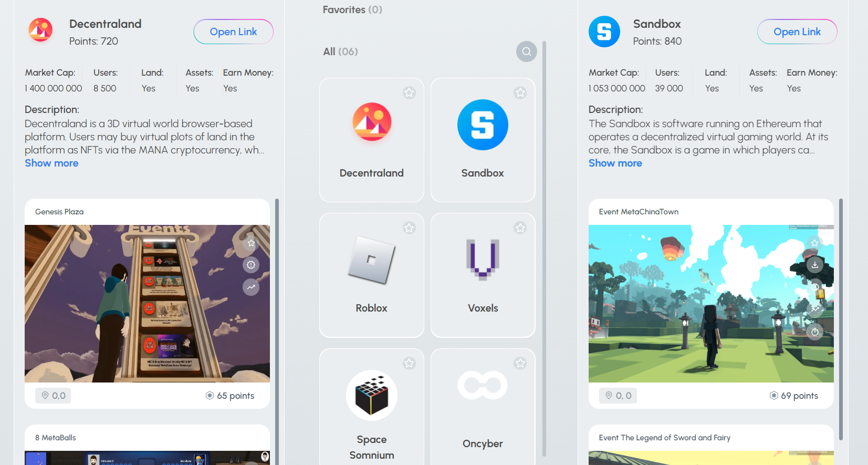
Task: Click report alert icon on Event MetaChinaTown
Action: pyautogui.click(x=815, y=287)
